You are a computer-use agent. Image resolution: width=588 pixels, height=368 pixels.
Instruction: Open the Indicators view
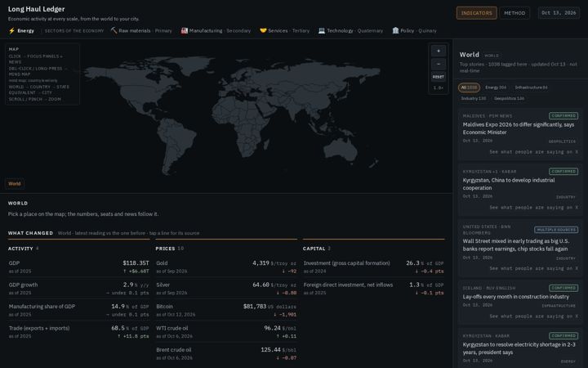tap(477, 13)
